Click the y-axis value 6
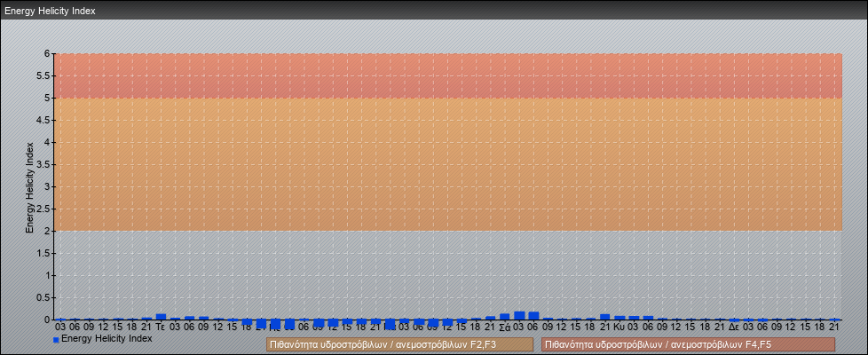Screen dimensions: 868x355 (x=48, y=54)
